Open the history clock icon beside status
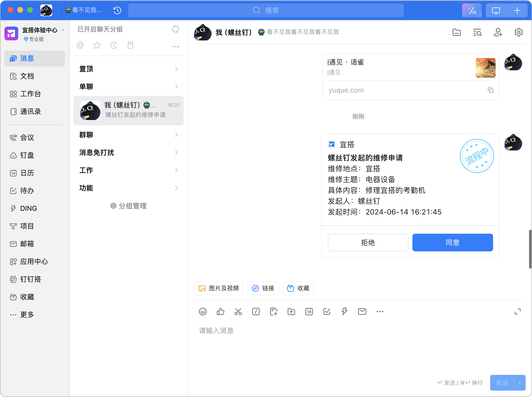This screenshot has width=532, height=397. [x=117, y=10]
